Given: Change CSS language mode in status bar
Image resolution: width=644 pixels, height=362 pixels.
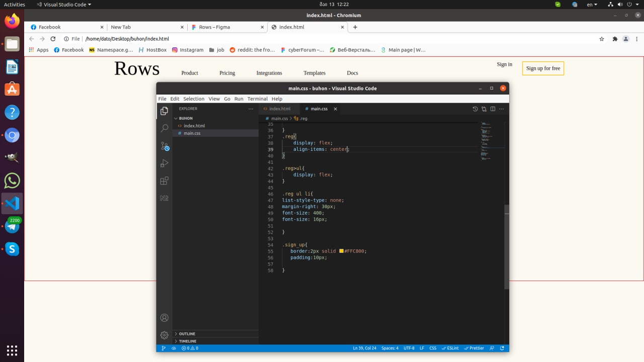Looking at the screenshot, I should coord(433,348).
